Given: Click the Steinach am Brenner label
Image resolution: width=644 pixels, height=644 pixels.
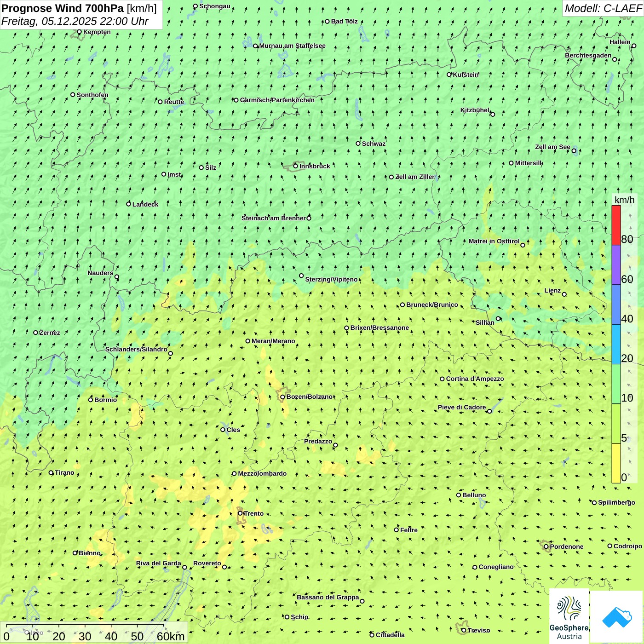Looking at the screenshot, I should (x=273, y=218).
